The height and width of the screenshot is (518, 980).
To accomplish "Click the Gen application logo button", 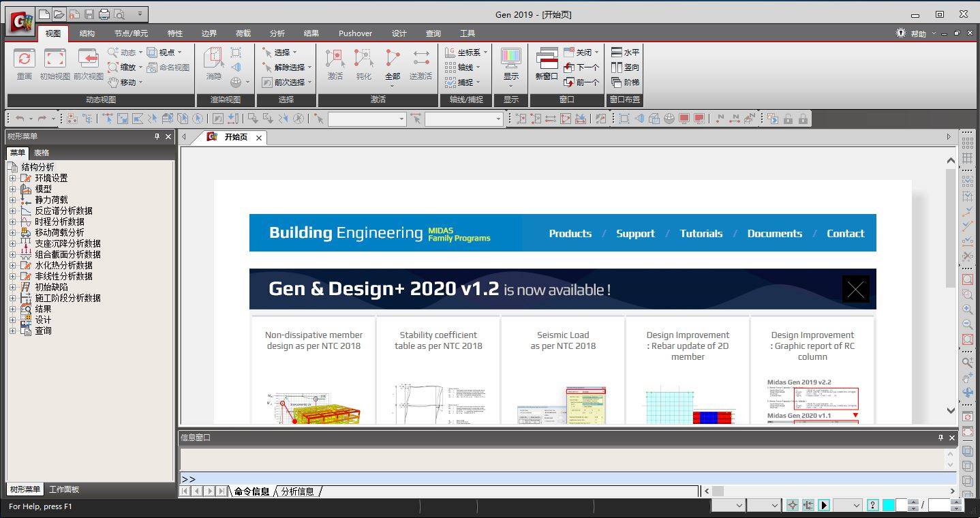I will click(x=21, y=22).
